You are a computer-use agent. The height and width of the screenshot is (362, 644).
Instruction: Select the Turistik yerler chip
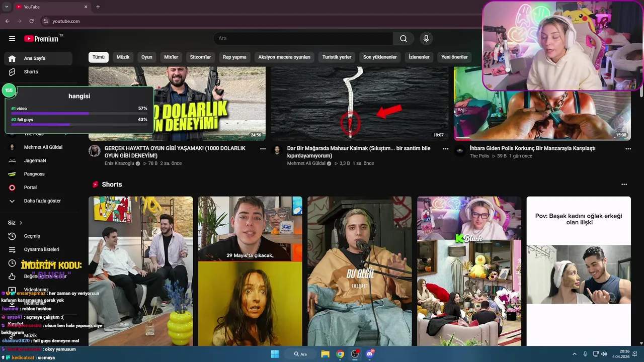pyautogui.click(x=337, y=57)
